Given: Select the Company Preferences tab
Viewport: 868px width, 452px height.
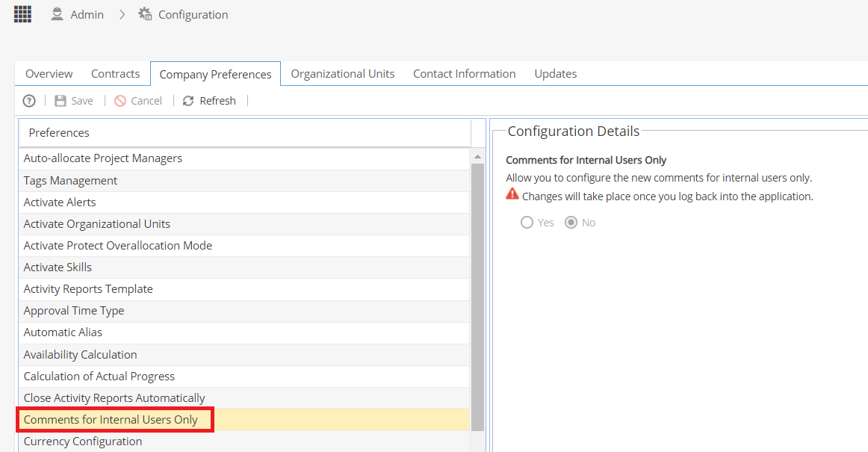Looking at the screenshot, I should pos(215,74).
